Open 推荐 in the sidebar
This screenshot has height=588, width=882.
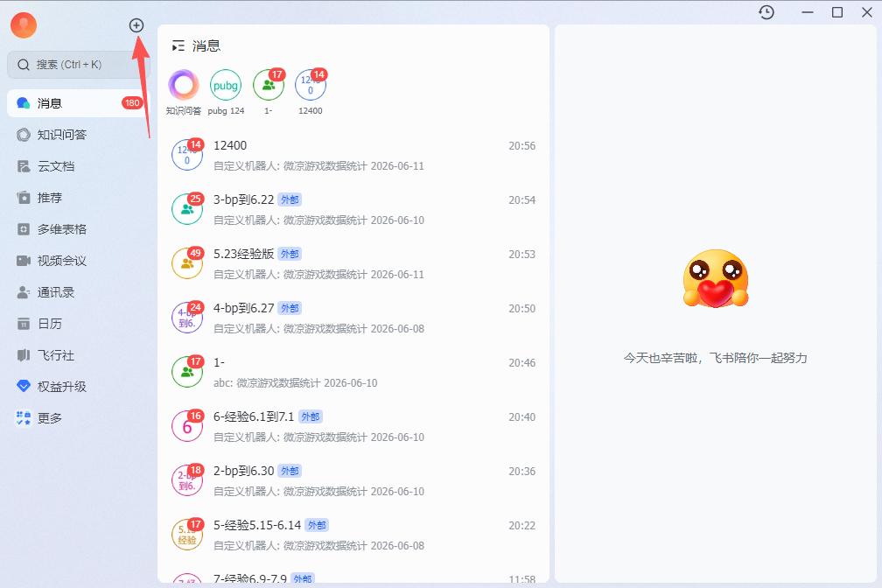coord(78,198)
